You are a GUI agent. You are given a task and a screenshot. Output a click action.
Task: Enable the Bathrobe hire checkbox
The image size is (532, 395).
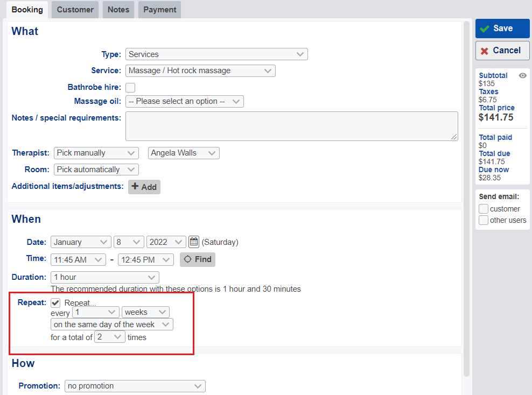(130, 88)
